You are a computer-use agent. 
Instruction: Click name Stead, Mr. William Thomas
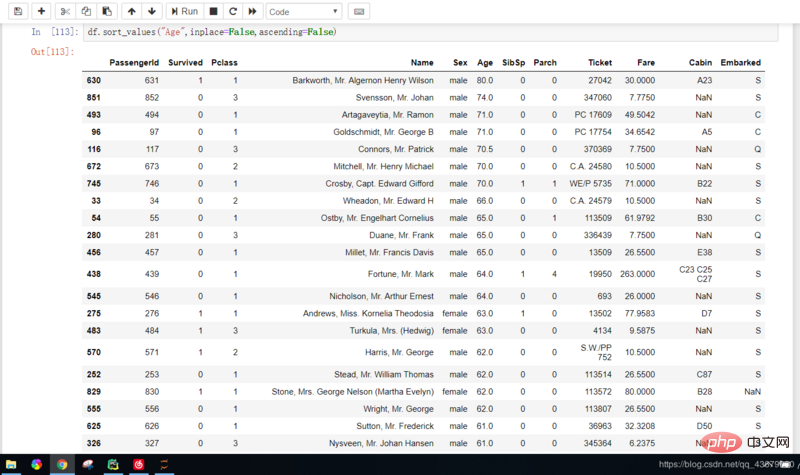[384, 374]
